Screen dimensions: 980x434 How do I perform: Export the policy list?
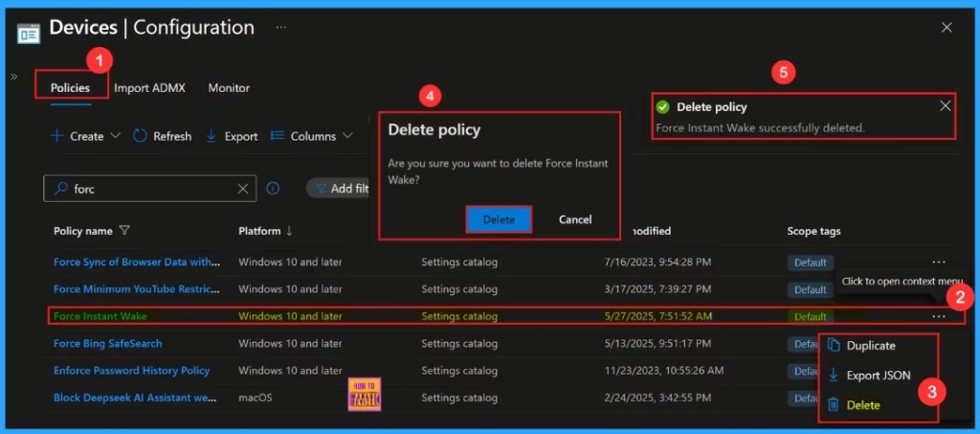pyautogui.click(x=232, y=136)
